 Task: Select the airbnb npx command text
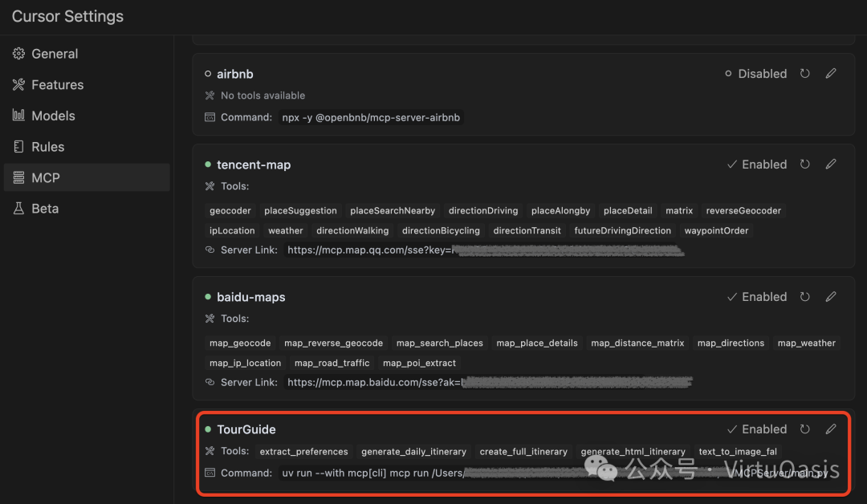click(x=371, y=118)
